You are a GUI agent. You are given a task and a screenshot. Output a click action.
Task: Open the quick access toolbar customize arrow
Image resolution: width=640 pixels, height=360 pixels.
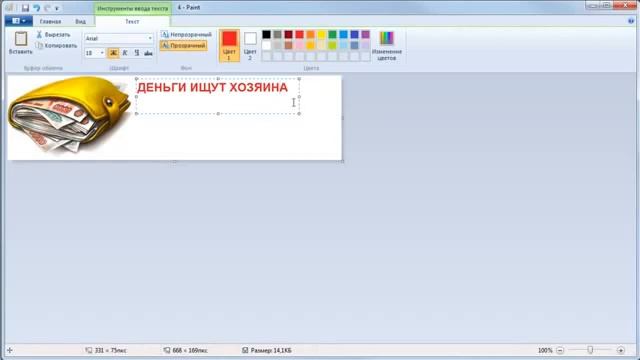(x=57, y=8)
